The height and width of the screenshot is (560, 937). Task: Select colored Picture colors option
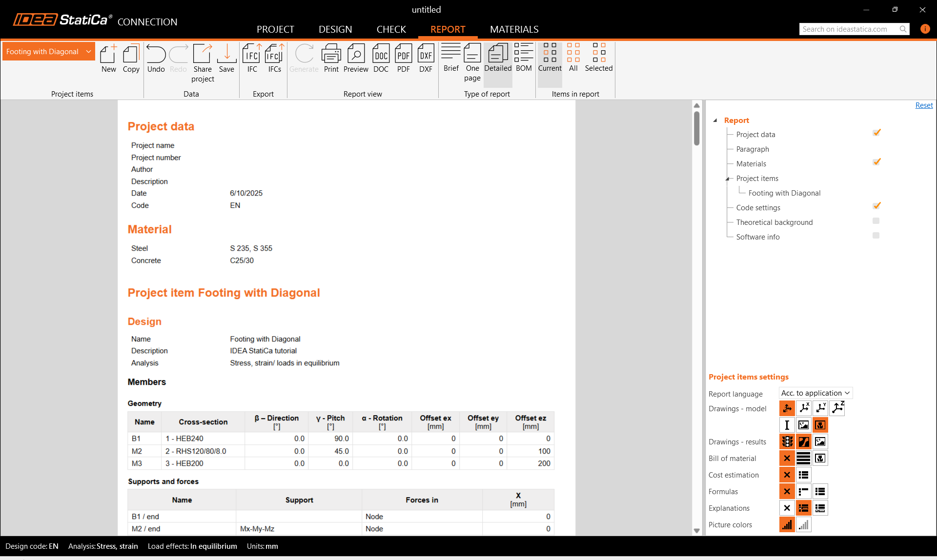(x=787, y=525)
